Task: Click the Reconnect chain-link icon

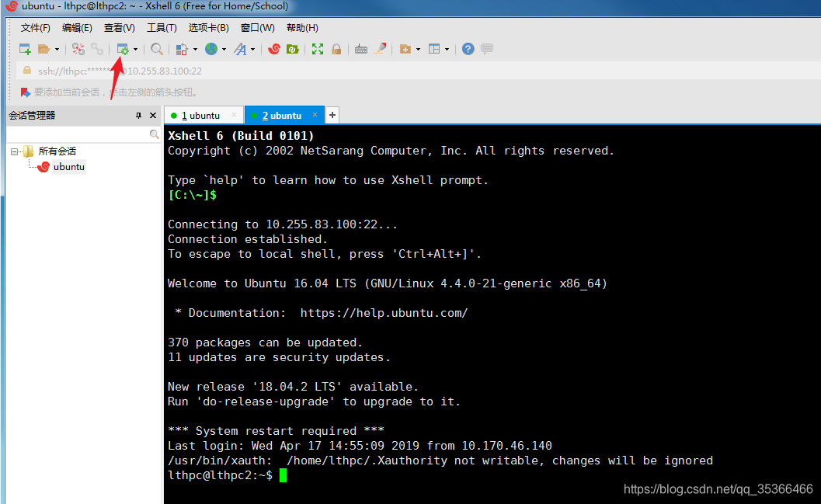Action: click(97, 49)
